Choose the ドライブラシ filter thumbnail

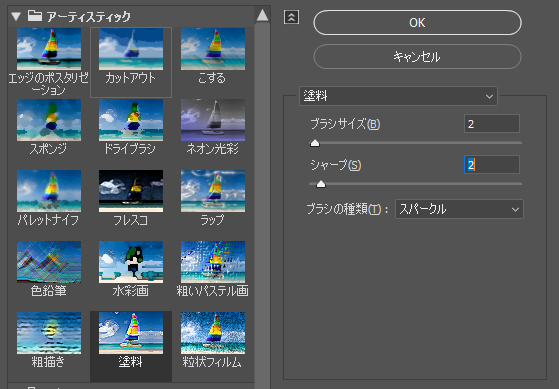pos(131,120)
